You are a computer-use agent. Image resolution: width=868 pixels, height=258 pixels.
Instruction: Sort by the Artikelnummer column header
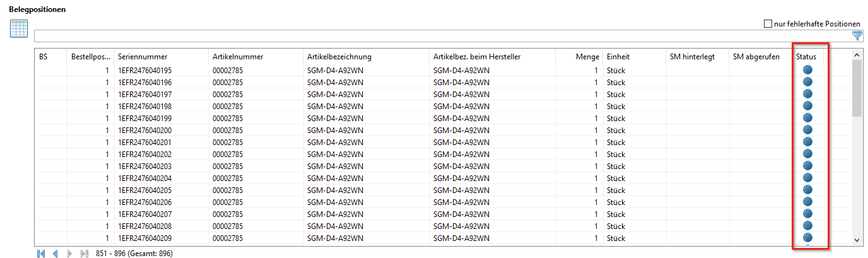[238, 57]
